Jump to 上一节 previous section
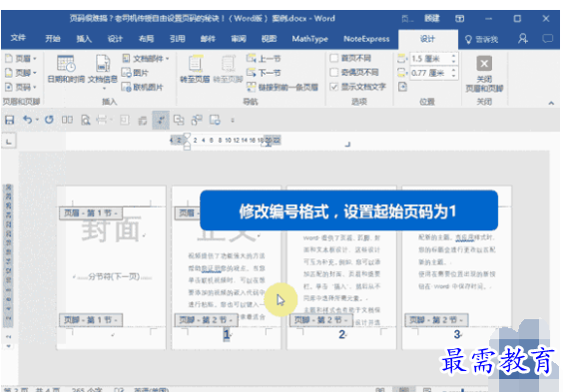The height and width of the screenshot is (392, 563). (264, 59)
